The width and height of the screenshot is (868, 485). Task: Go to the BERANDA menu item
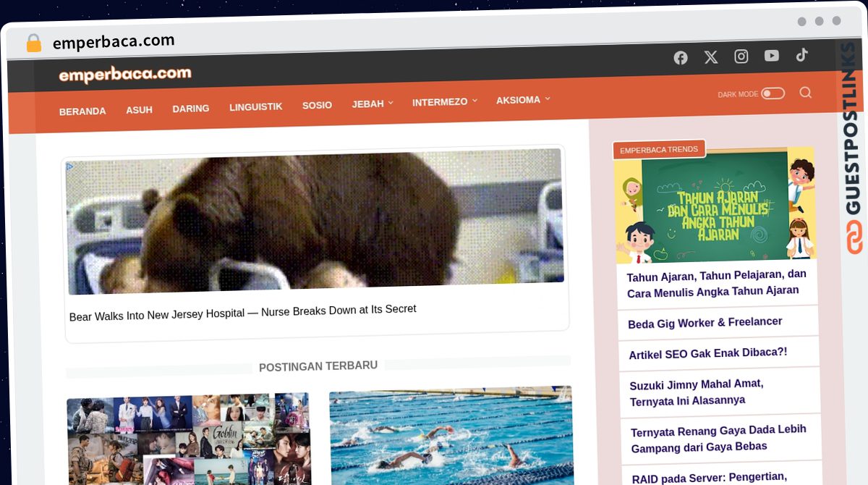pyautogui.click(x=82, y=111)
